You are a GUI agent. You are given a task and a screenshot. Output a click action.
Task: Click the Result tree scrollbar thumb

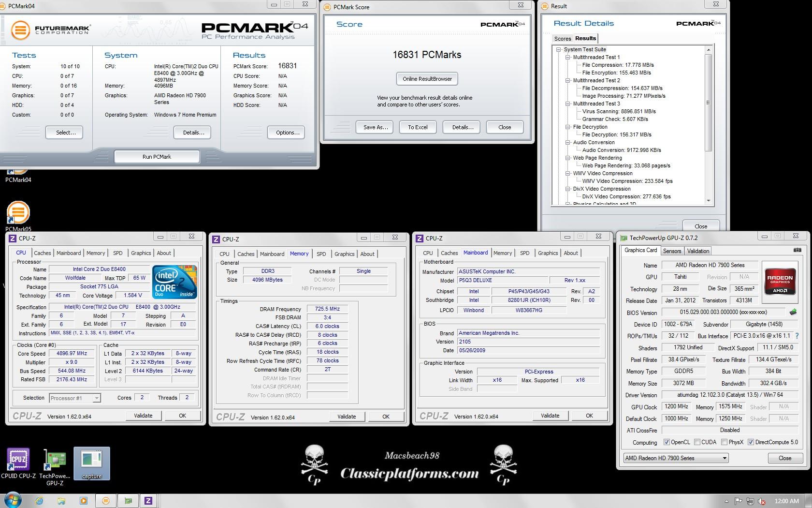click(709, 103)
